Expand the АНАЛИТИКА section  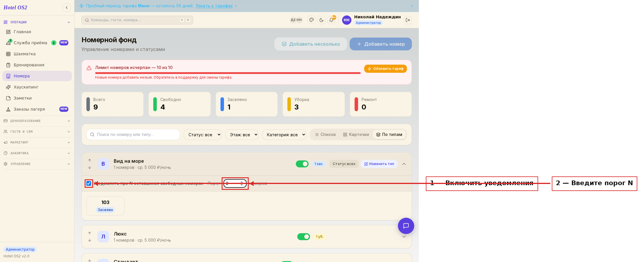(x=37, y=153)
